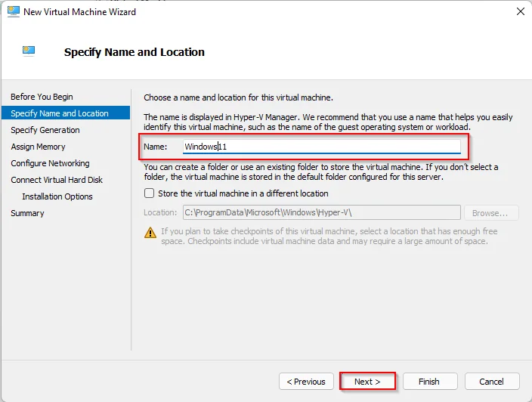Click the 'New Virtual Machine Wizard' title text

pos(80,12)
